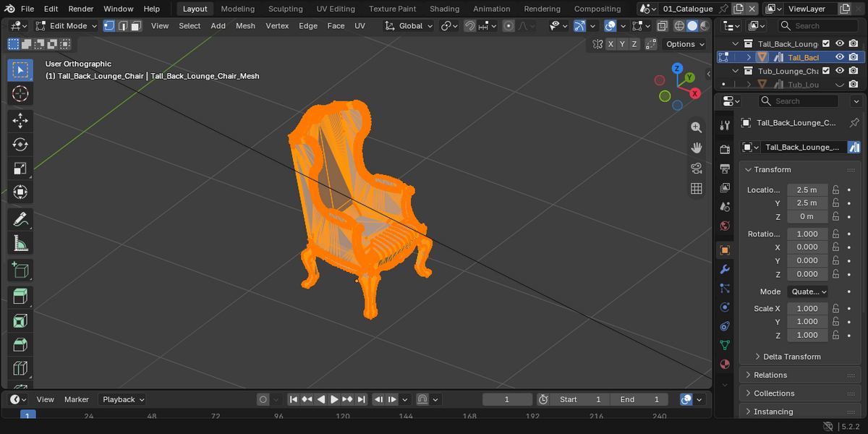868x434 pixels.
Task: Switch to the Modeling workspace tab
Action: [x=238, y=9]
